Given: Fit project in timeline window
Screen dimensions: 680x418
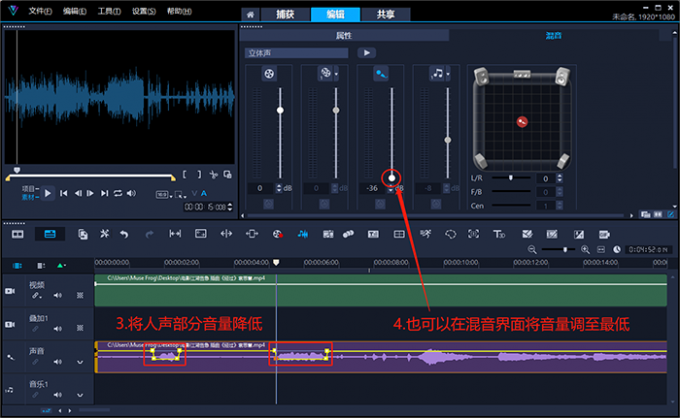Looking at the screenshot, I should (x=601, y=249).
